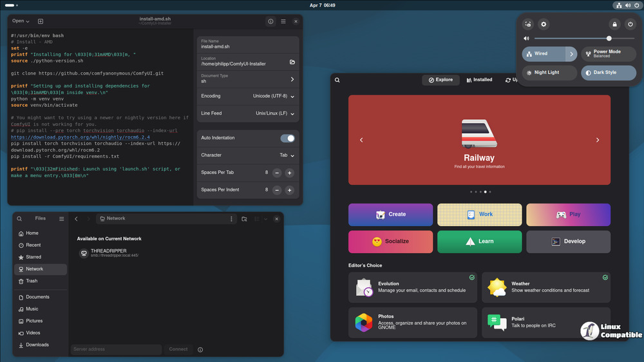This screenshot has width=644, height=362.
Task: Disable the Auto Indentation switch
Action: click(287, 138)
